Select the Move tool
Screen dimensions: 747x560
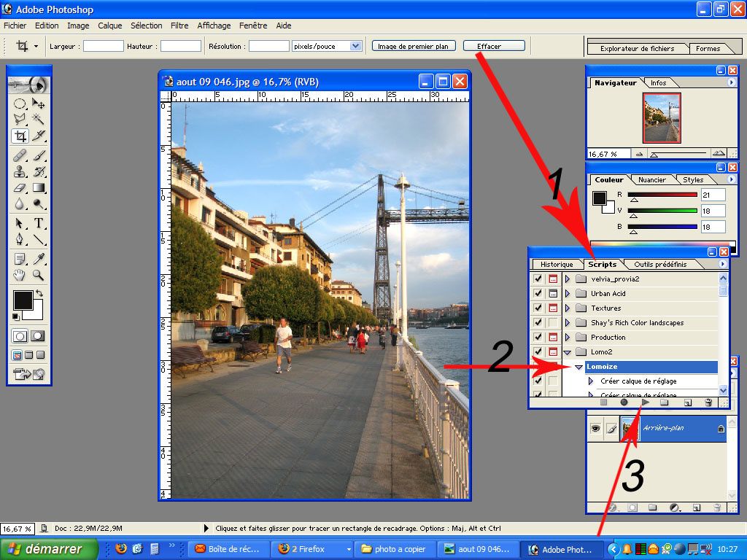(39, 104)
